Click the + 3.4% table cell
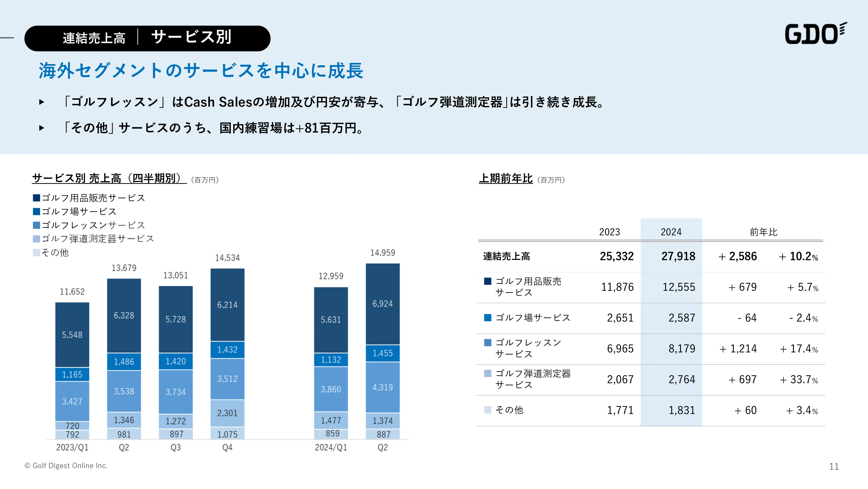The image size is (868, 489). click(802, 411)
